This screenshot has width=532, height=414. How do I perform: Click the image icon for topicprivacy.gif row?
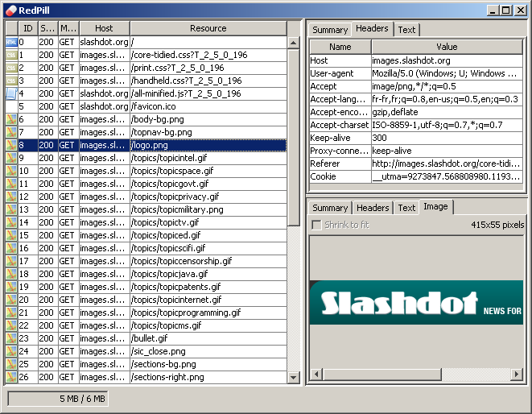click(11, 197)
